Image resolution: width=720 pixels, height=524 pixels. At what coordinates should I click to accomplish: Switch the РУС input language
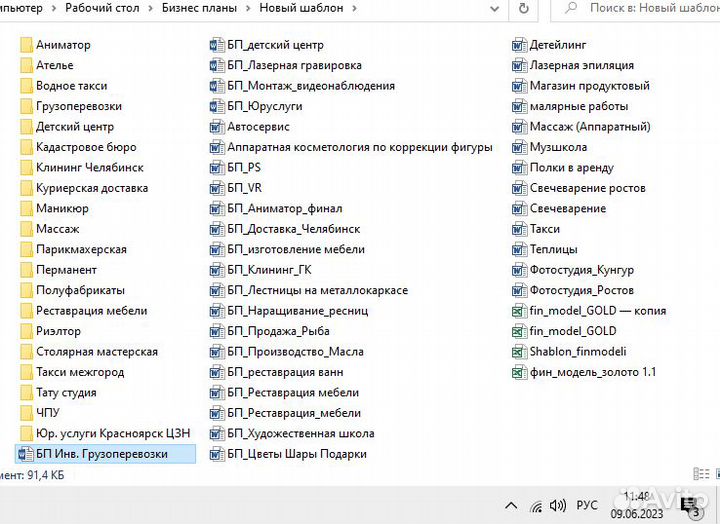click(589, 505)
